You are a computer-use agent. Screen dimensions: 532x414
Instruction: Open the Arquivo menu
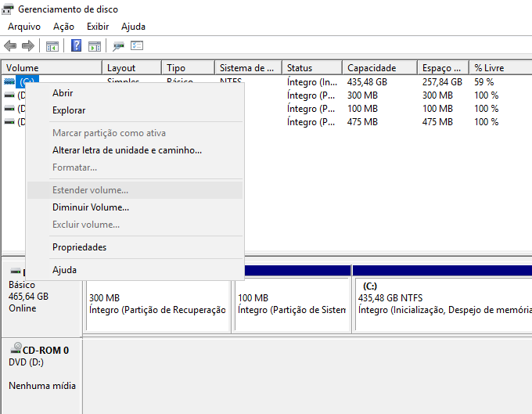[24, 27]
